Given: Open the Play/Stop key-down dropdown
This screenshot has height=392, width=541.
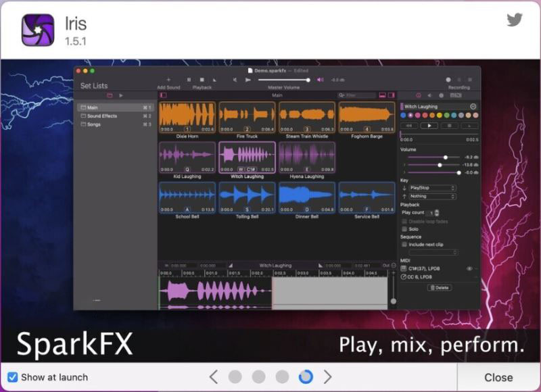Looking at the screenshot, I should pos(433,188).
